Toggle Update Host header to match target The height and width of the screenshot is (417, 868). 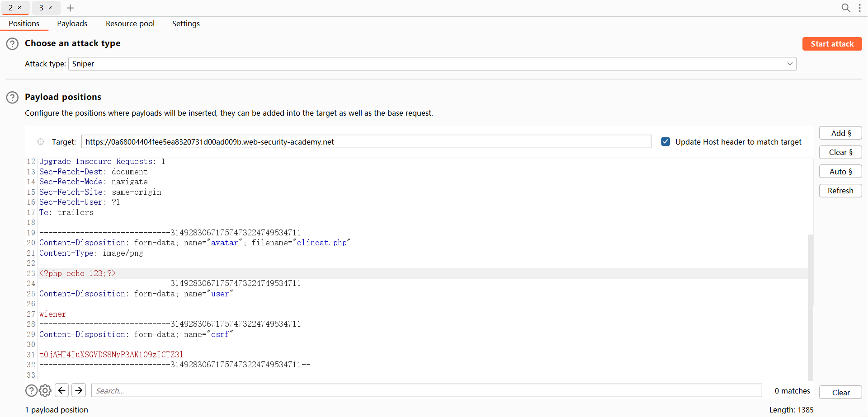665,142
